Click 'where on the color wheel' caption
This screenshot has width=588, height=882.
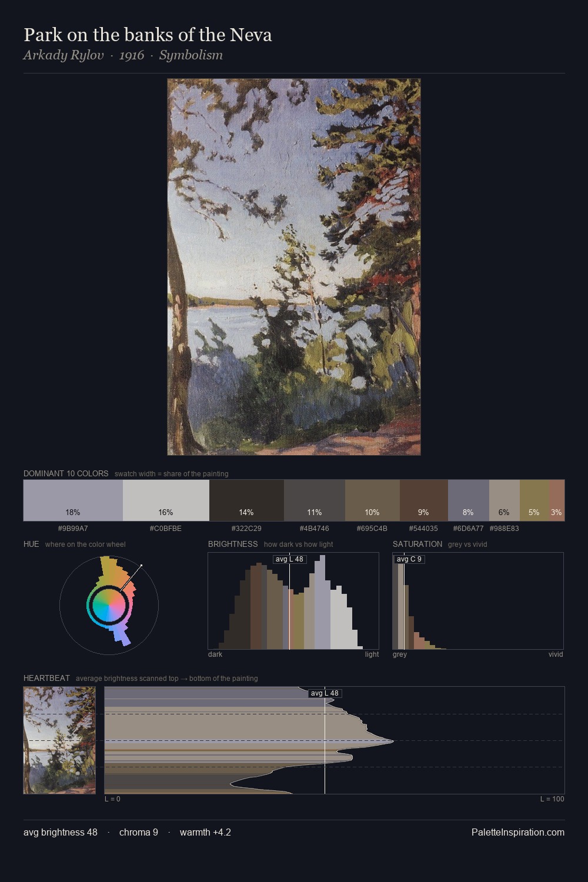[x=85, y=544]
